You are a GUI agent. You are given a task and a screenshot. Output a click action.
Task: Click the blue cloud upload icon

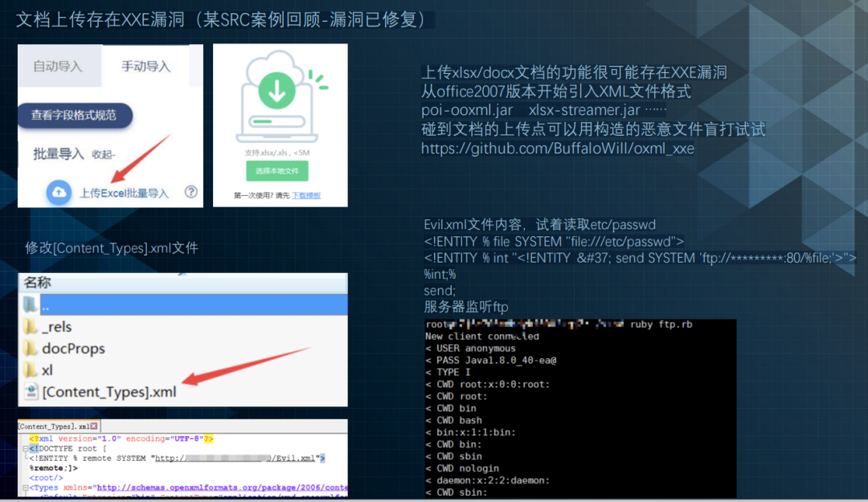pyautogui.click(x=59, y=192)
